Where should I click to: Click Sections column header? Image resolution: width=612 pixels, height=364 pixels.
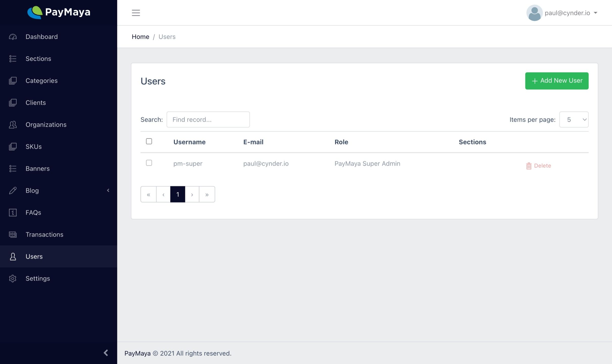(x=472, y=142)
